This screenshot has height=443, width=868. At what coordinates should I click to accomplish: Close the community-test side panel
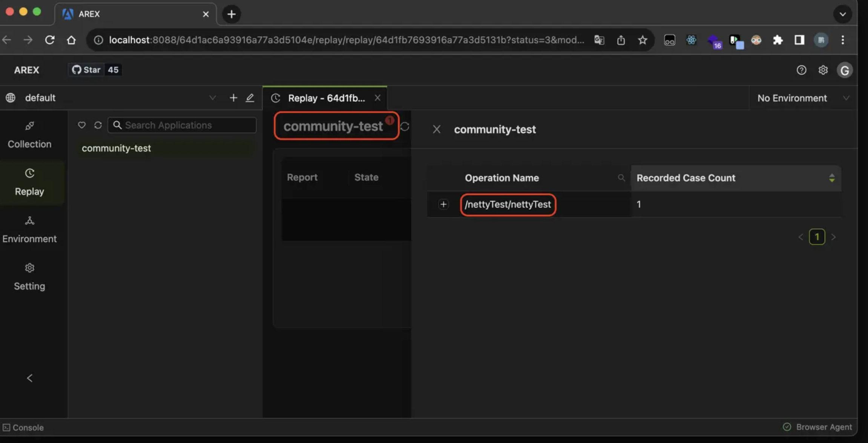(437, 129)
